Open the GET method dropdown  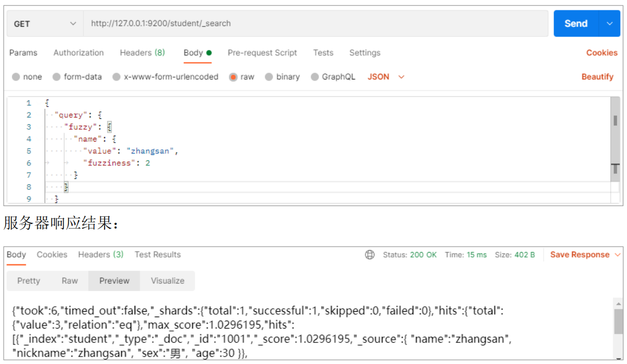tap(45, 24)
